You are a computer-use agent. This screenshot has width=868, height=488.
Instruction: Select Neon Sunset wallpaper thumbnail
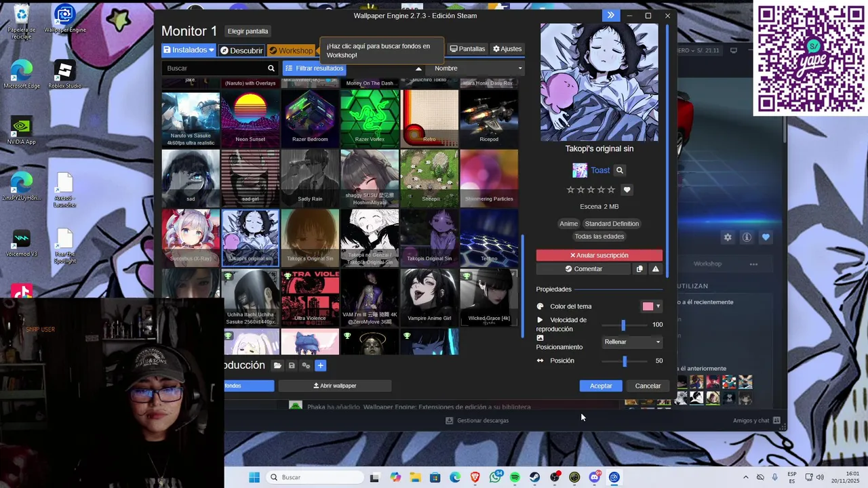coord(250,118)
